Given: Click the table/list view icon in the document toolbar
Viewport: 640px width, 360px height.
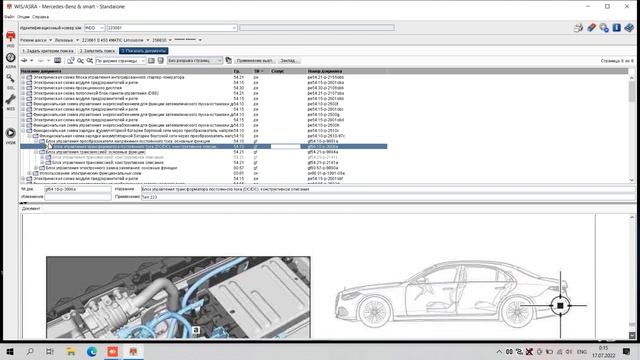Looking at the screenshot, I should [58, 60].
